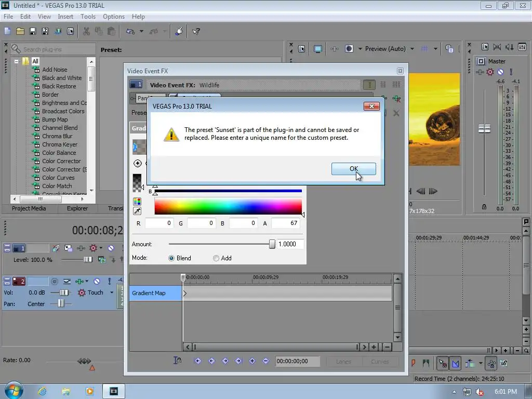The width and height of the screenshot is (532, 399).
Task: Click the Master bus FX gear icon
Action: 490,72
